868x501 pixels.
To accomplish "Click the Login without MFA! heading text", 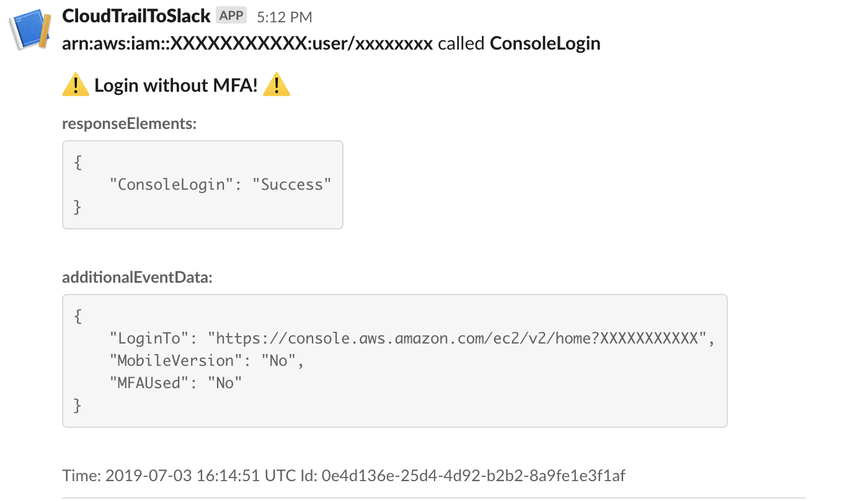I will click(x=176, y=86).
